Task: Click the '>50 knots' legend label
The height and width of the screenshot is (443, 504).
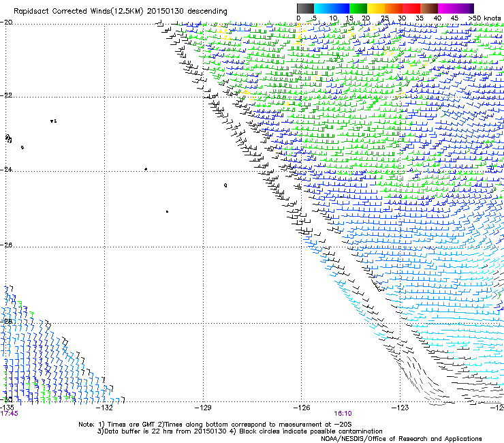Action: click(x=484, y=18)
